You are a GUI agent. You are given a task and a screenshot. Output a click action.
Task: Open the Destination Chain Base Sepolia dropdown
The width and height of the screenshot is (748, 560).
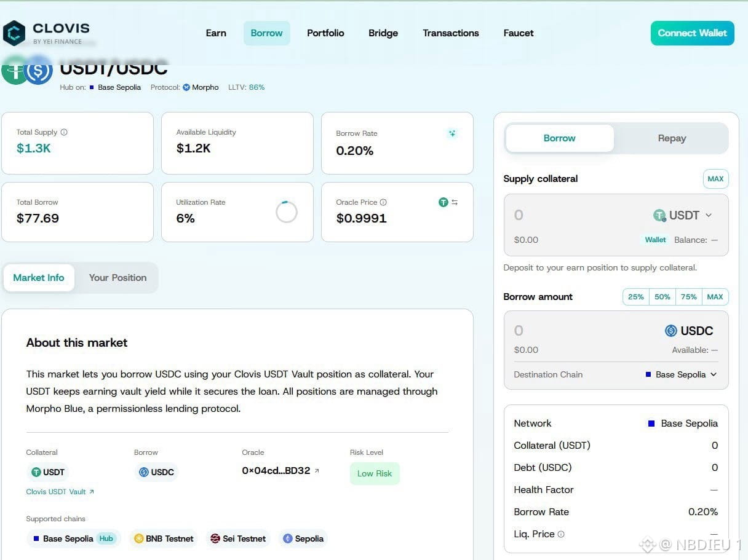click(x=681, y=374)
